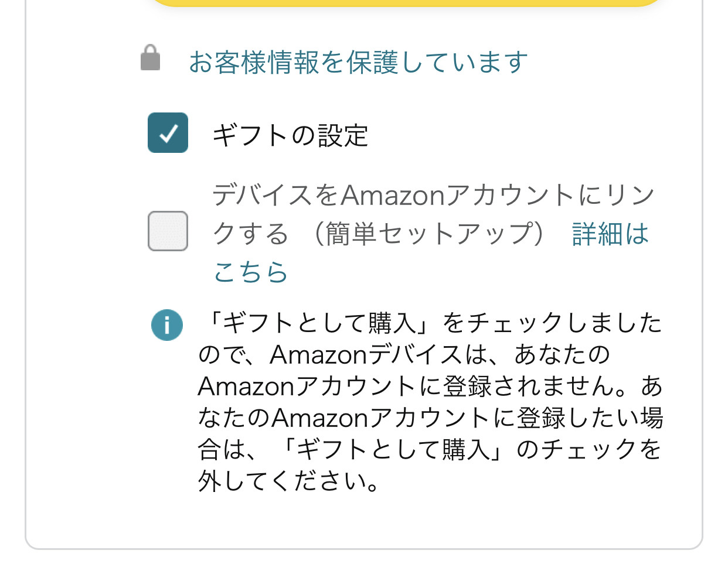
Task: Toggle off the checked teal gift checkbox
Action: point(168,133)
